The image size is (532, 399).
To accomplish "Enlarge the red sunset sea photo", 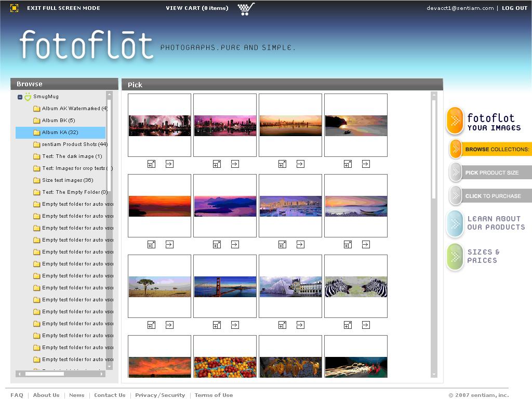I will tap(151, 245).
